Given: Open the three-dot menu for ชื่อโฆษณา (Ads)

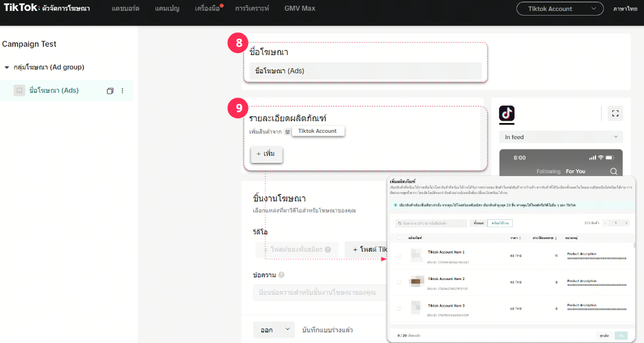Looking at the screenshot, I should click(123, 91).
